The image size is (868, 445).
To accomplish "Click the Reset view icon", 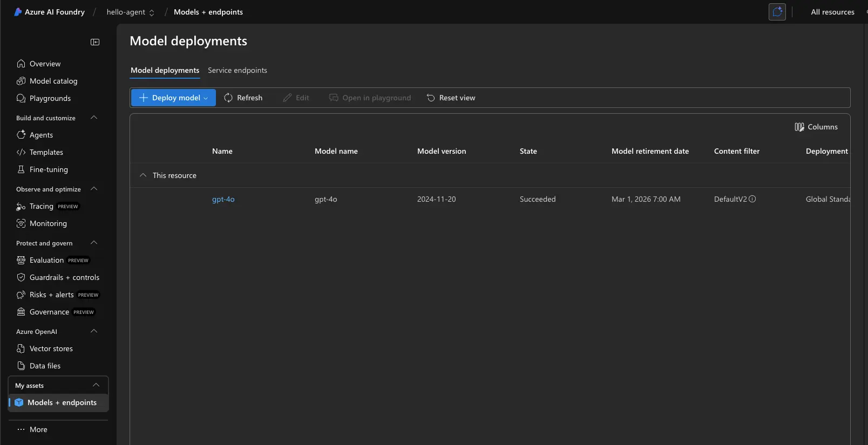I will (x=431, y=98).
